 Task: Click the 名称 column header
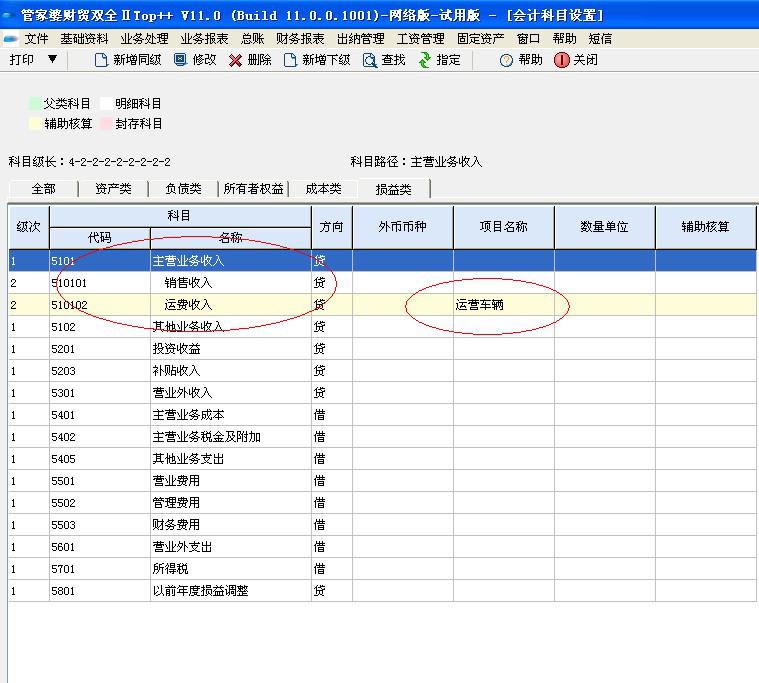(x=230, y=238)
